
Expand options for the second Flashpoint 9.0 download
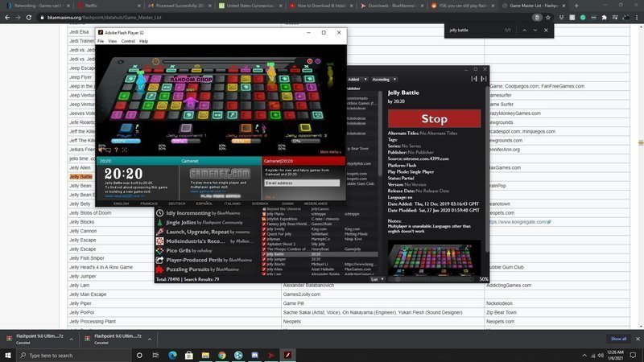click(x=149, y=339)
